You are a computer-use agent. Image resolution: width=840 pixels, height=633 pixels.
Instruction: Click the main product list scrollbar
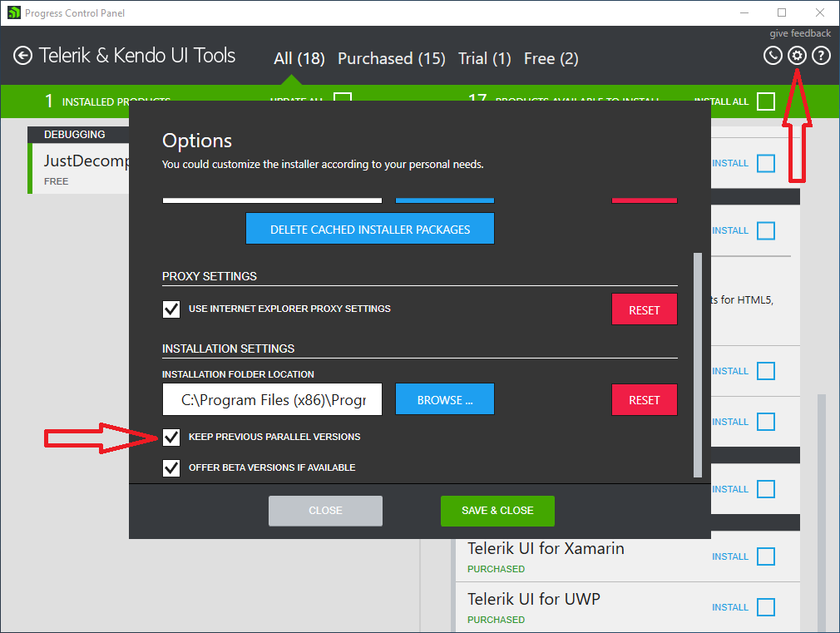coord(821,512)
